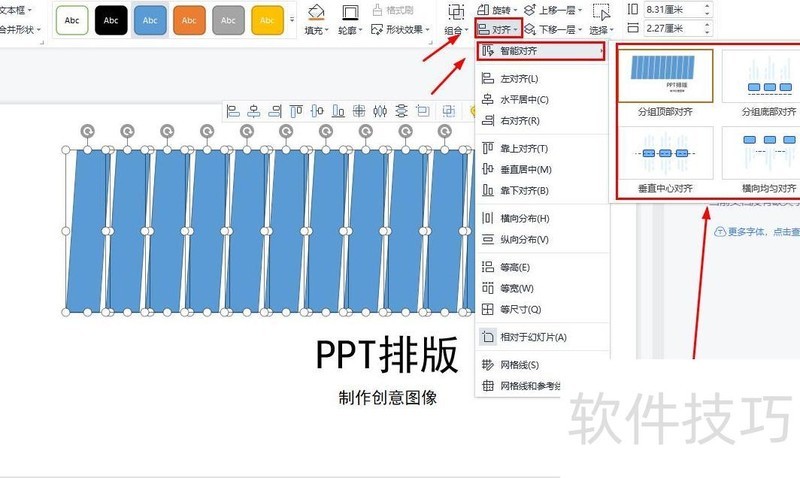This screenshot has height=478, width=800.
Task: Apply the gray Abc shape style
Action: tap(228, 20)
